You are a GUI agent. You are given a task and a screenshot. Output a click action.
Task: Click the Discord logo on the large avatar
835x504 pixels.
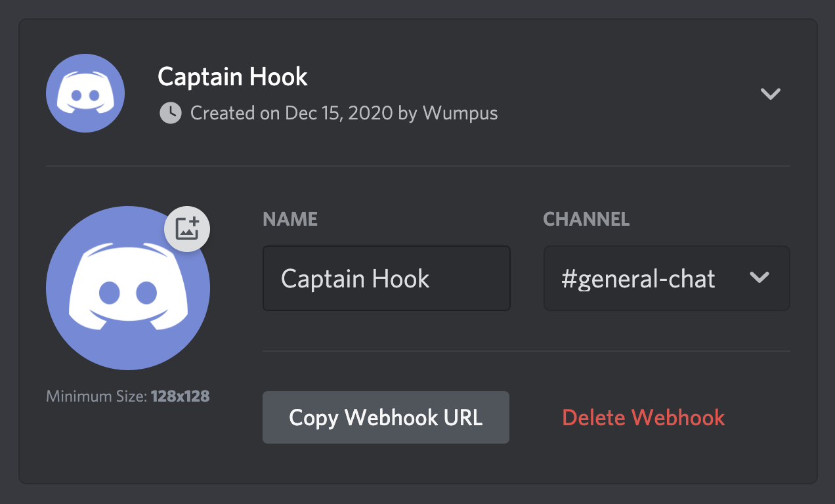(x=128, y=287)
